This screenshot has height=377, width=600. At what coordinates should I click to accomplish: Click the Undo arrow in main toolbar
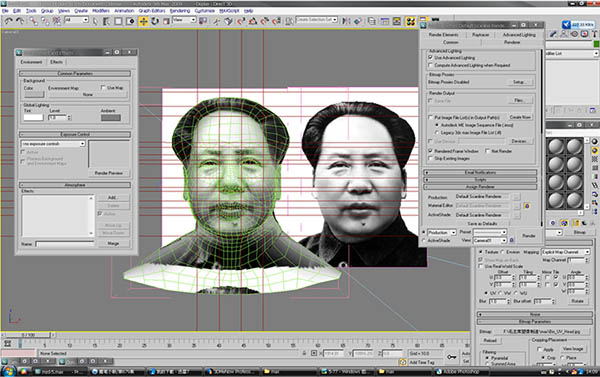coord(8,21)
